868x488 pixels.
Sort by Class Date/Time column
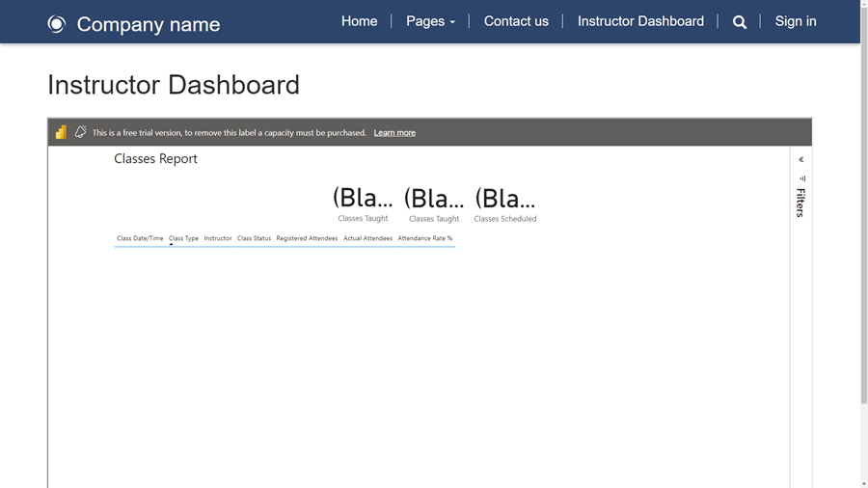(140, 238)
